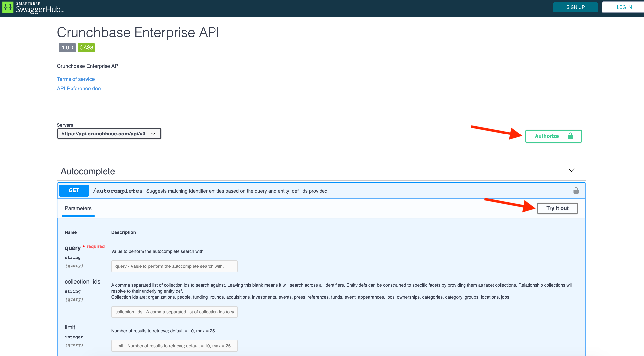The image size is (644, 356).
Task: Click the OAS3 badge
Action: coord(86,47)
